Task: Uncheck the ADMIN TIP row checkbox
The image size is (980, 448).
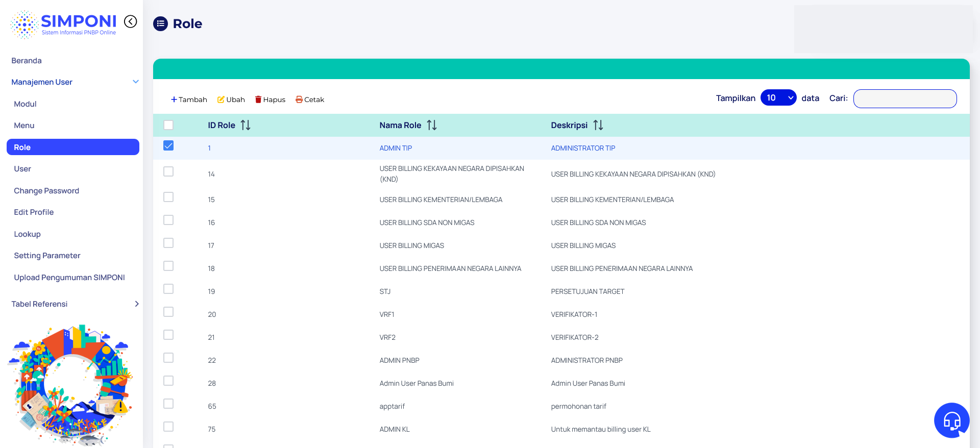Action: pyautogui.click(x=168, y=146)
